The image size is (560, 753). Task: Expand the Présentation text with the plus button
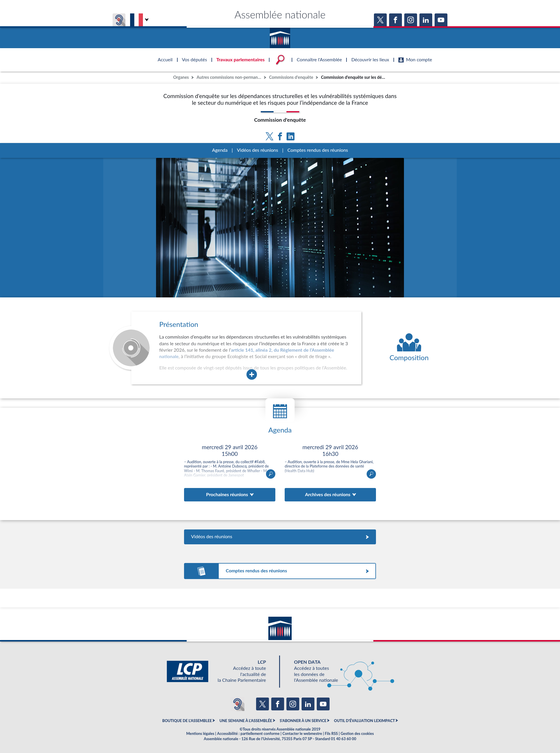point(251,374)
